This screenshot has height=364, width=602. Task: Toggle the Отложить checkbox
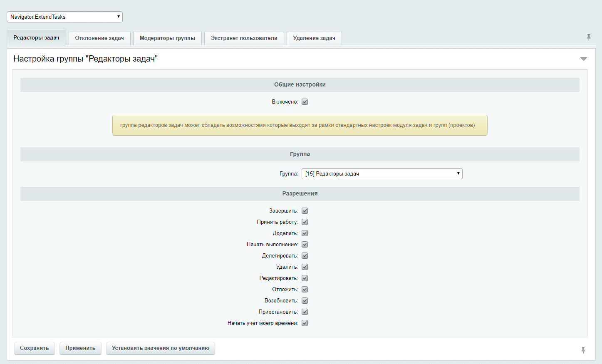click(305, 290)
